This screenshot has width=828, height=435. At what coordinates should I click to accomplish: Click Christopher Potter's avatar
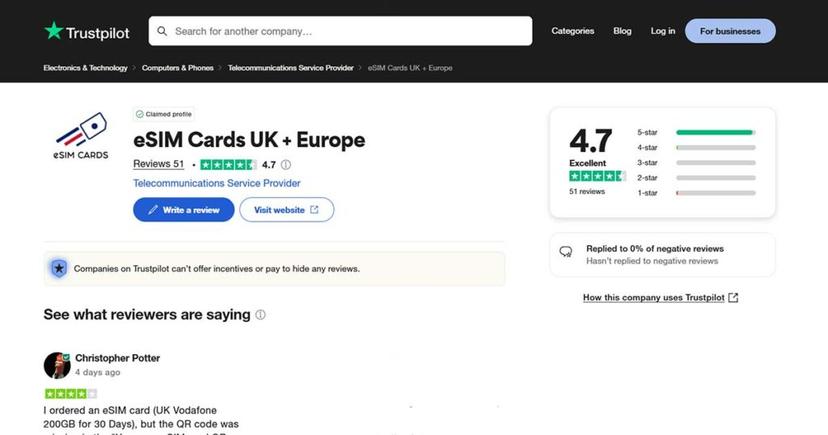click(57, 365)
